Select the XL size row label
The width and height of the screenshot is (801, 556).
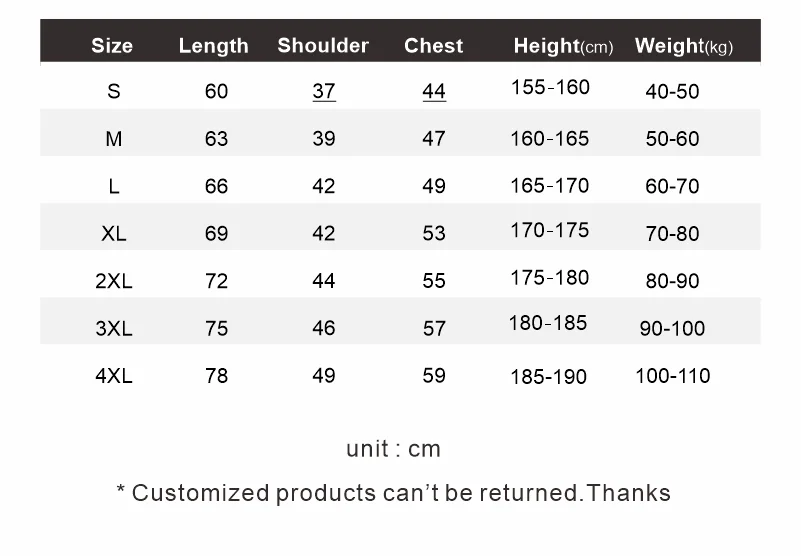113,234
